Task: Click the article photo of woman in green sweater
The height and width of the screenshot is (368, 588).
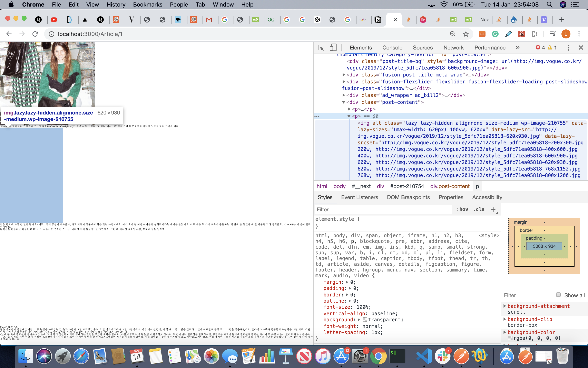Action: click(x=48, y=74)
